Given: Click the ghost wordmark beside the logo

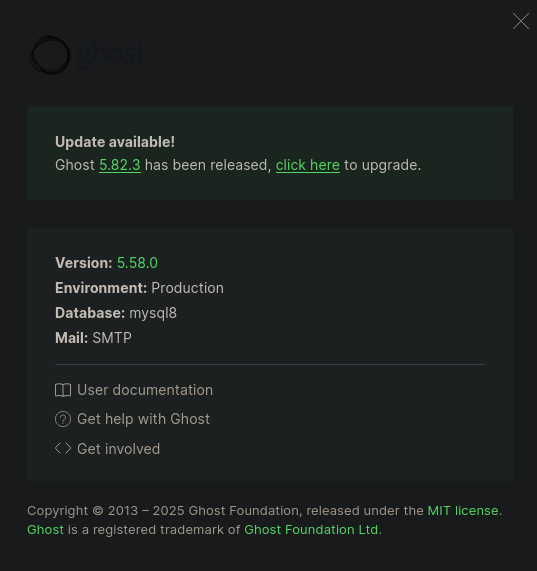Looking at the screenshot, I should coord(112,55).
